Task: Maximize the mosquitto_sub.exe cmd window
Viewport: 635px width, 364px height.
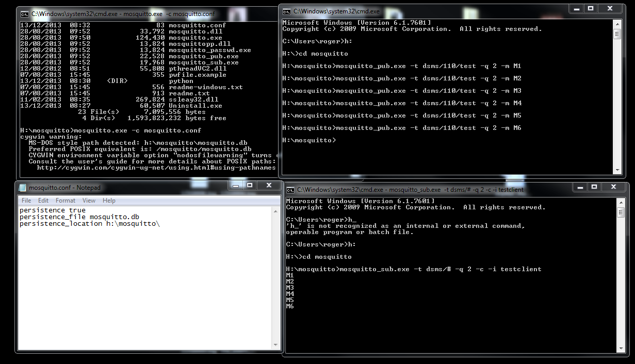Action: (595, 187)
